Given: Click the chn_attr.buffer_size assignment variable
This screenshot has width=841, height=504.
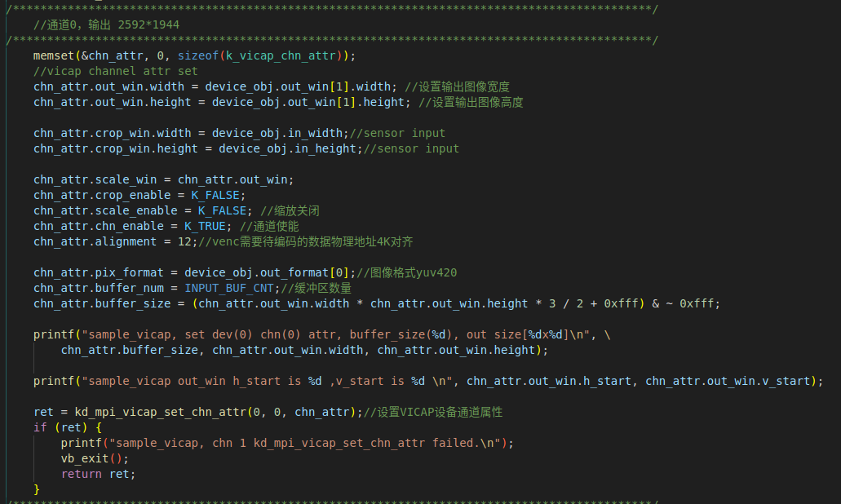Looking at the screenshot, I should coord(102,303).
